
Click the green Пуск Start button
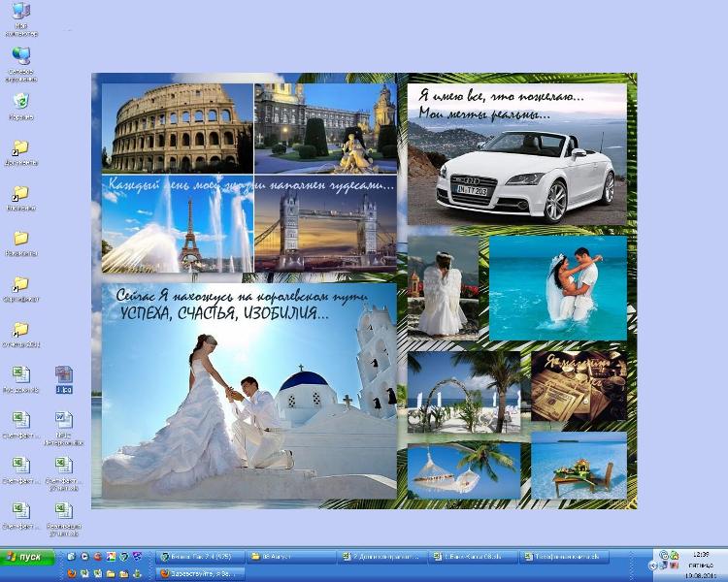(x=27, y=557)
